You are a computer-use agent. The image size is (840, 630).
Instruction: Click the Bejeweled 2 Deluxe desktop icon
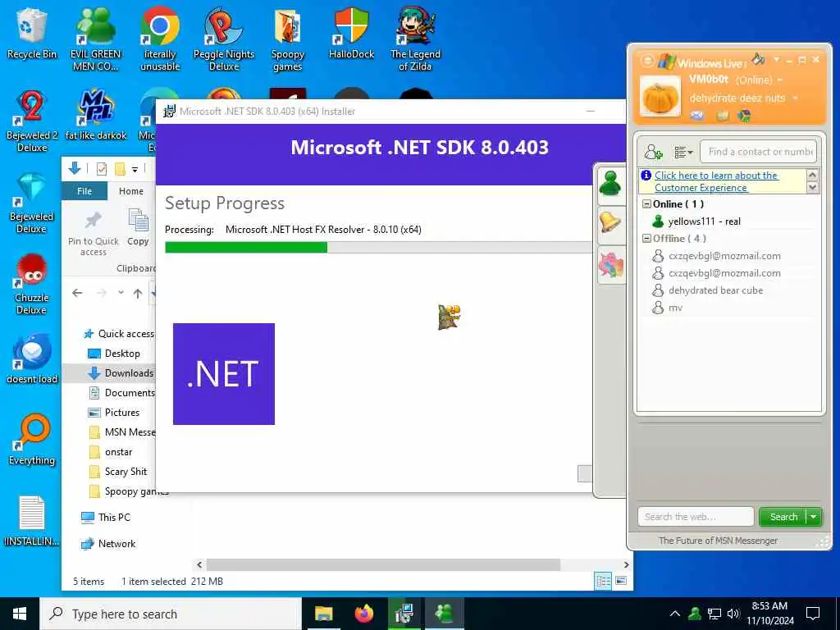click(x=32, y=121)
